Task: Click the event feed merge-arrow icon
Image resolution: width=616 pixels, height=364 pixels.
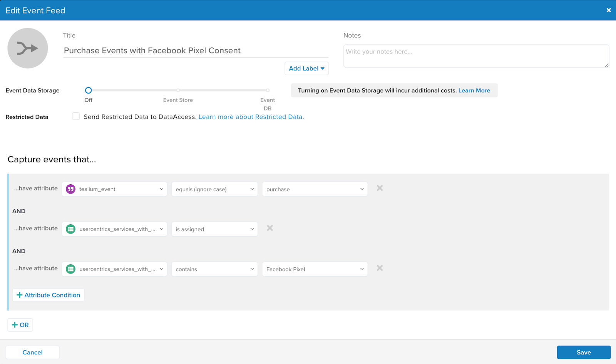Action: 28,48
